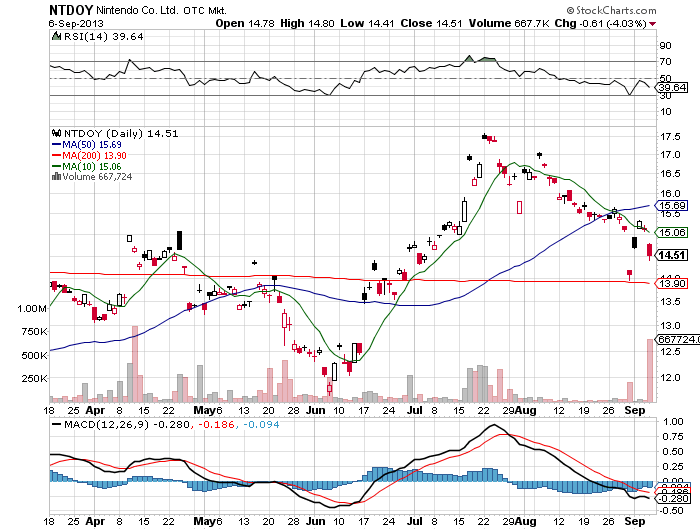Screen dimensions: 700x530
Task: Click the 250K volume axis label
Action: (x=34, y=379)
